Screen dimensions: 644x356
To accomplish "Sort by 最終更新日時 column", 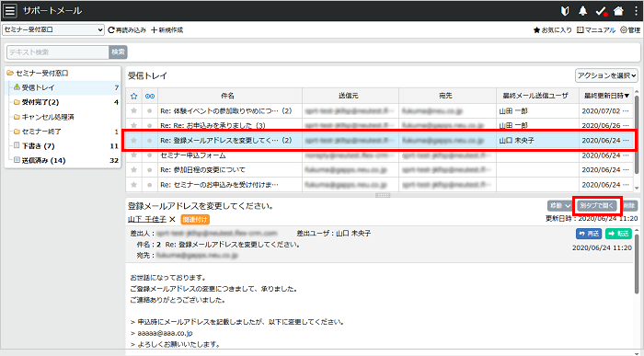I will pyautogui.click(x=606, y=96).
